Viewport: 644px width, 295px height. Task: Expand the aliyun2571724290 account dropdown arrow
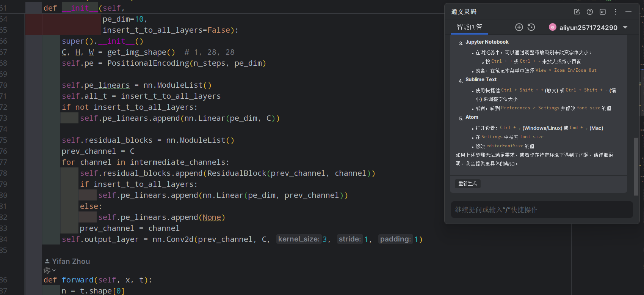click(x=625, y=27)
